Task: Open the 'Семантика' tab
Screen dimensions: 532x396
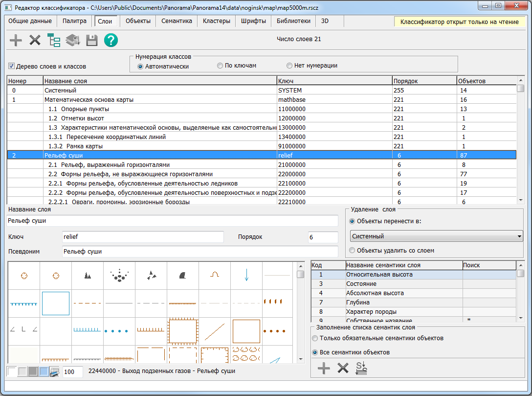Action: tap(177, 21)
